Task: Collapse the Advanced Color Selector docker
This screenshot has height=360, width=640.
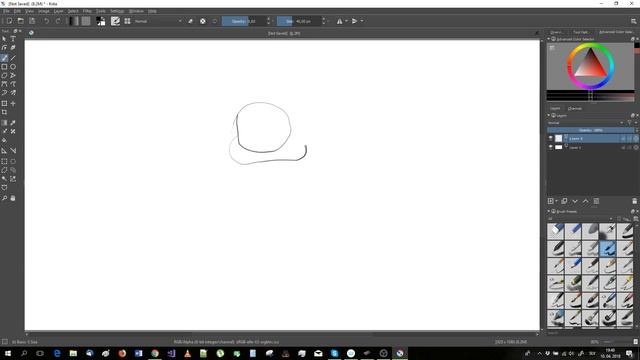Action: coord(549,39)
